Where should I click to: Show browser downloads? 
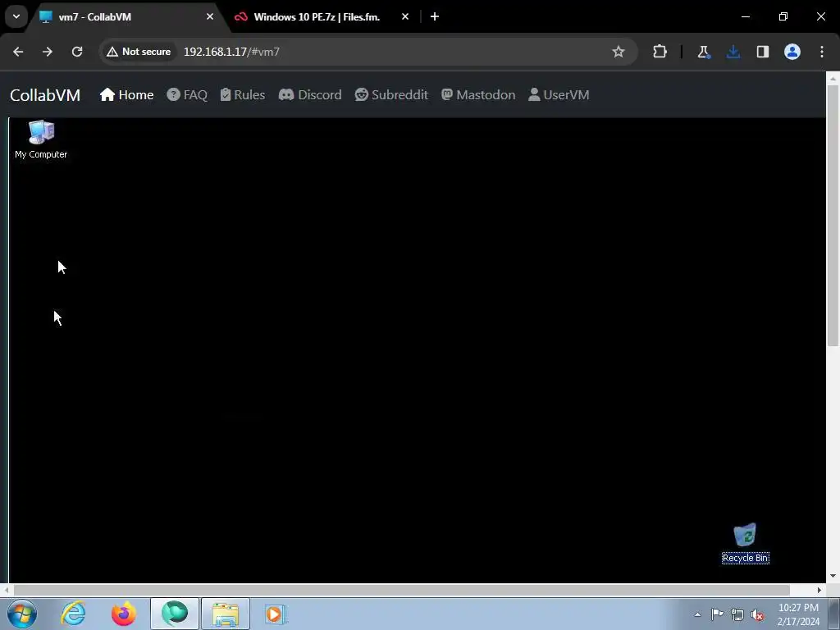pos(733,52)
